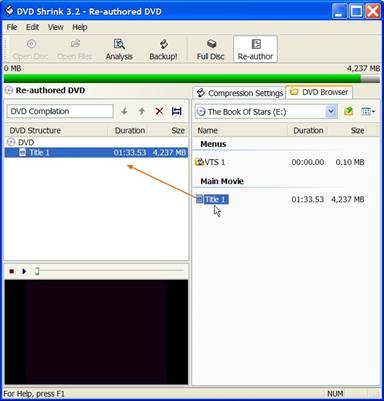Move selected title up with arrow icon
The height and width of the screenshot is (401, 384).
coord(142,111)
